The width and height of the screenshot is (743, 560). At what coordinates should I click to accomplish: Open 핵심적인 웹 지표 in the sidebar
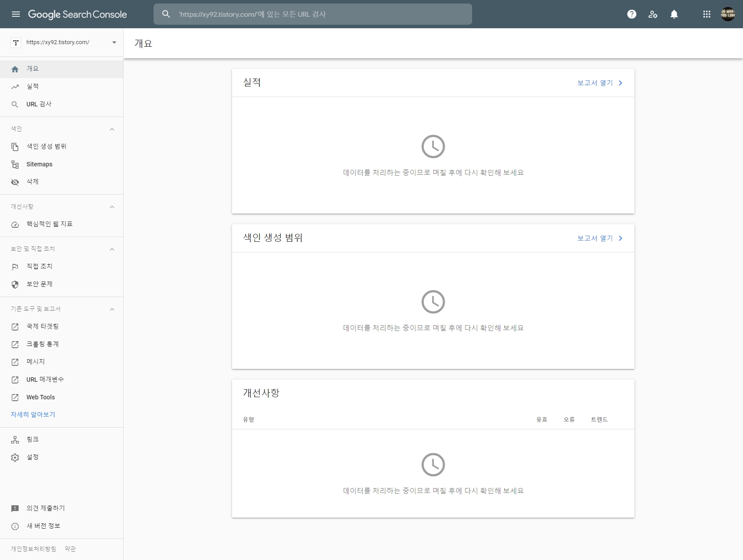click(x=61, y=224)
